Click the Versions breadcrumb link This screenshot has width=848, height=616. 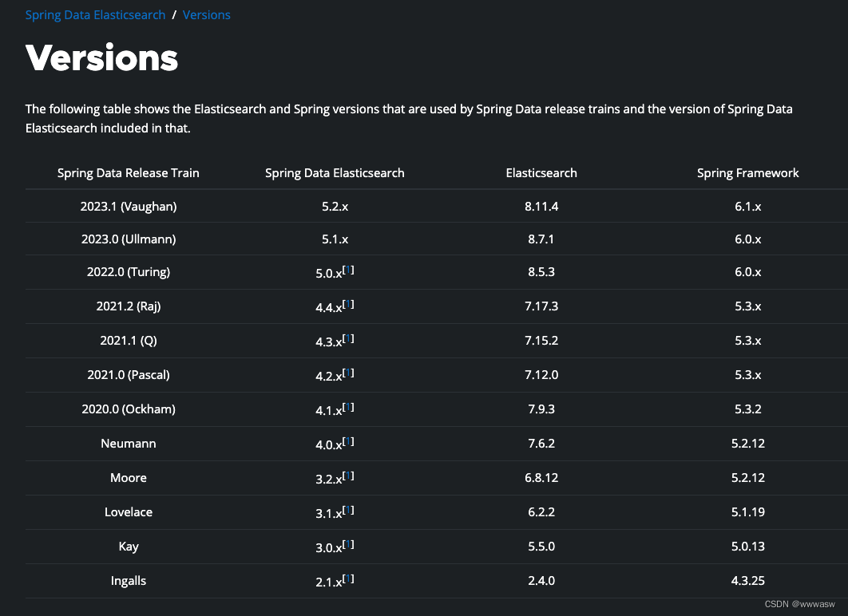point(207,15)
